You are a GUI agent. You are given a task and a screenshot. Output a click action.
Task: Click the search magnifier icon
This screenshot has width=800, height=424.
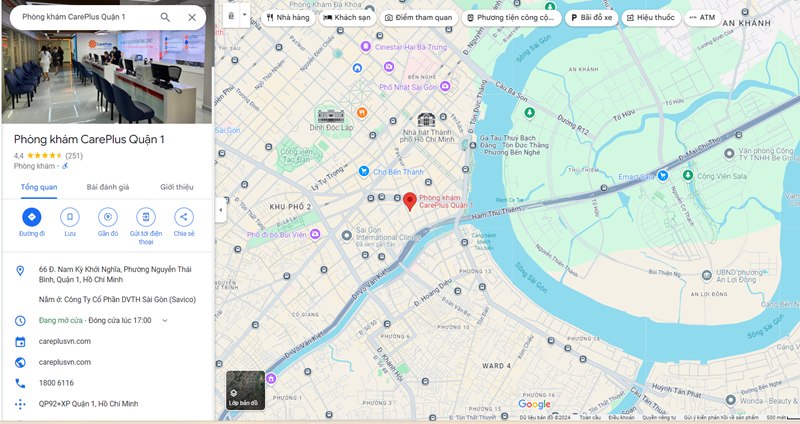165,17
